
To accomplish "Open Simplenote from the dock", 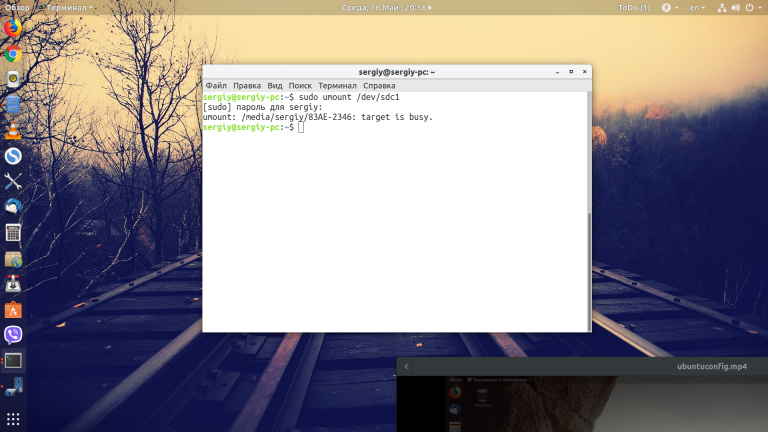I will coord(13,156).
